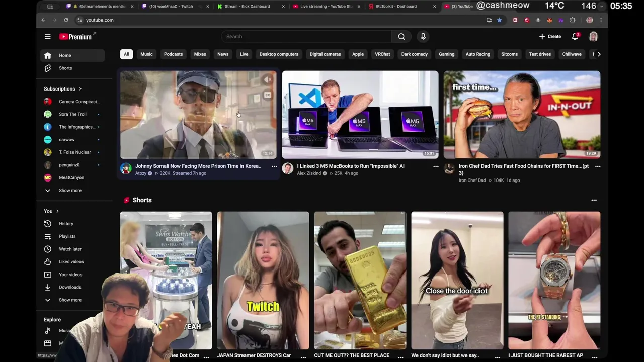Open the gold bar Shorts thumbnail

[360, 280]
